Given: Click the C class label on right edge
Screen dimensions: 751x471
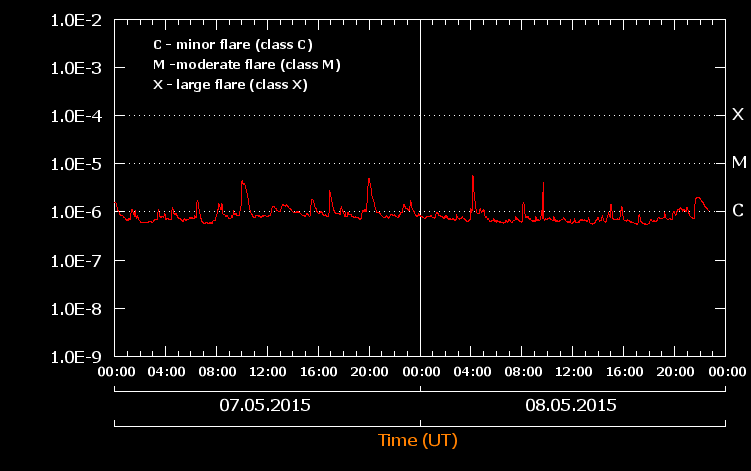Looking at the screenshot, I should [x=738, y=210].
